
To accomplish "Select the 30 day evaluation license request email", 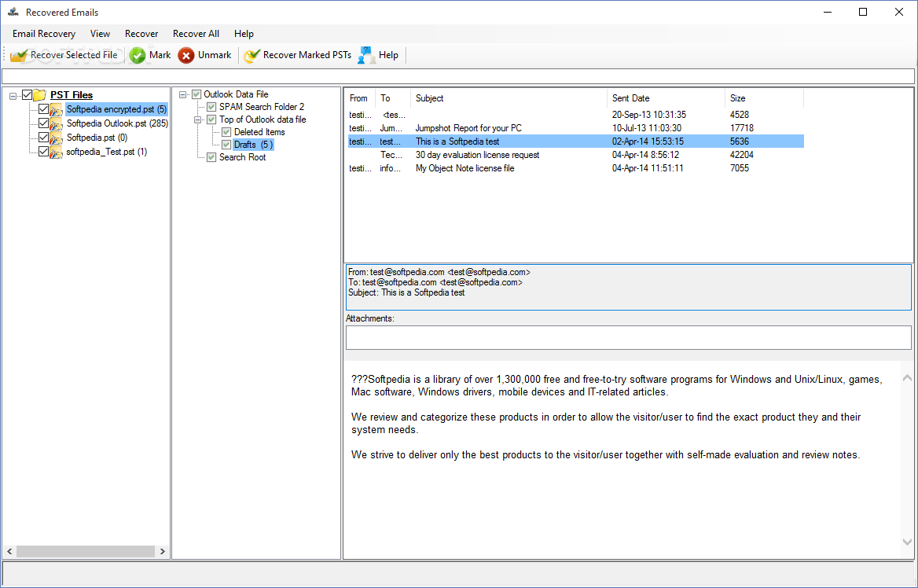I will click(576, 155).
